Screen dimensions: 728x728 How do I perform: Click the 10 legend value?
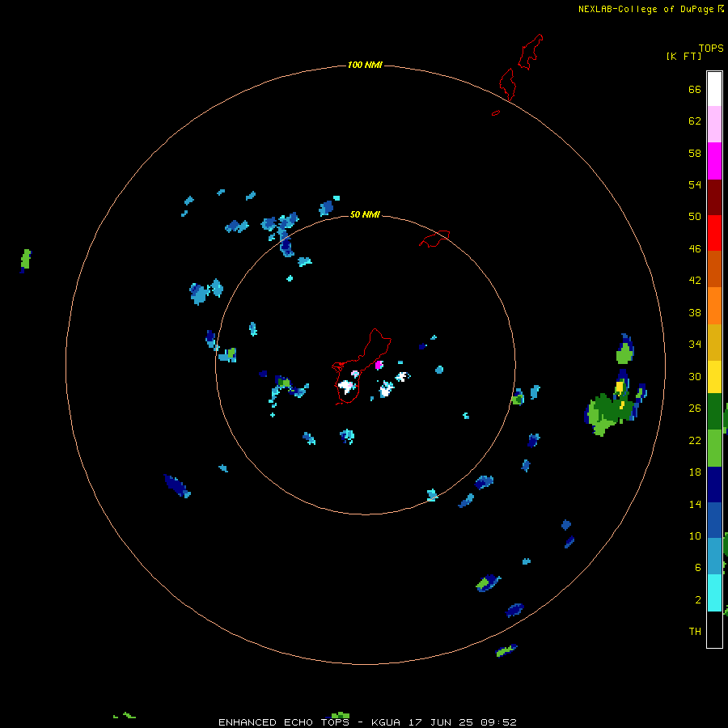695,536
